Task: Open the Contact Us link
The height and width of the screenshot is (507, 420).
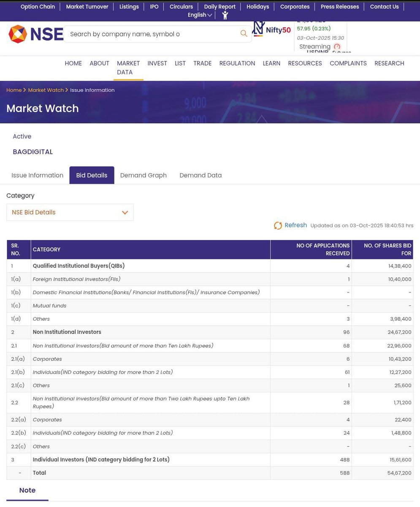Action: click(384, 7)
